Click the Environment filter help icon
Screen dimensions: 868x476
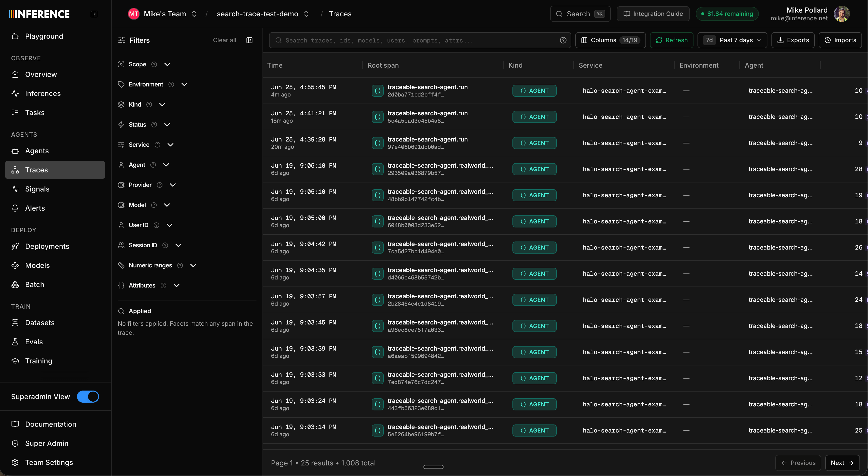coord(171,84)
